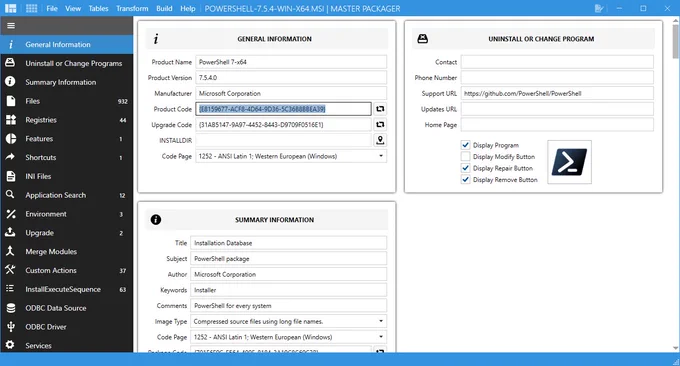Open Custom Actions tools icon

coord(10,270)
